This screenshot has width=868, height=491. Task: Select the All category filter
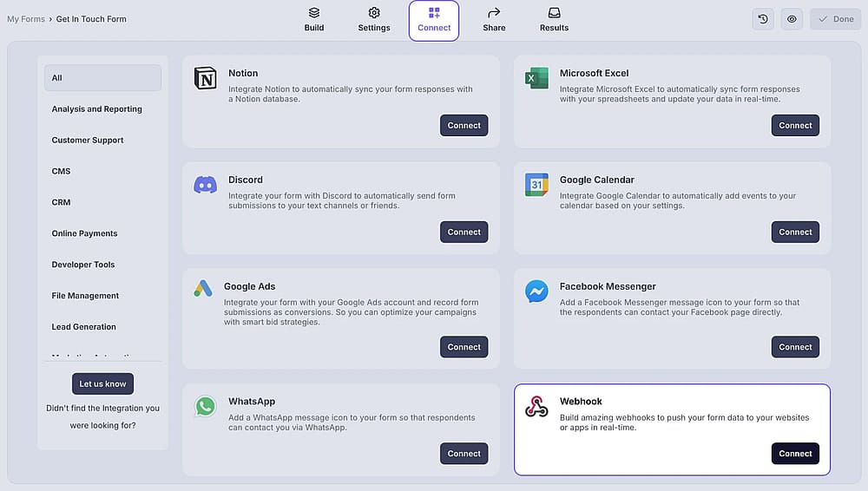click(103, 78)
